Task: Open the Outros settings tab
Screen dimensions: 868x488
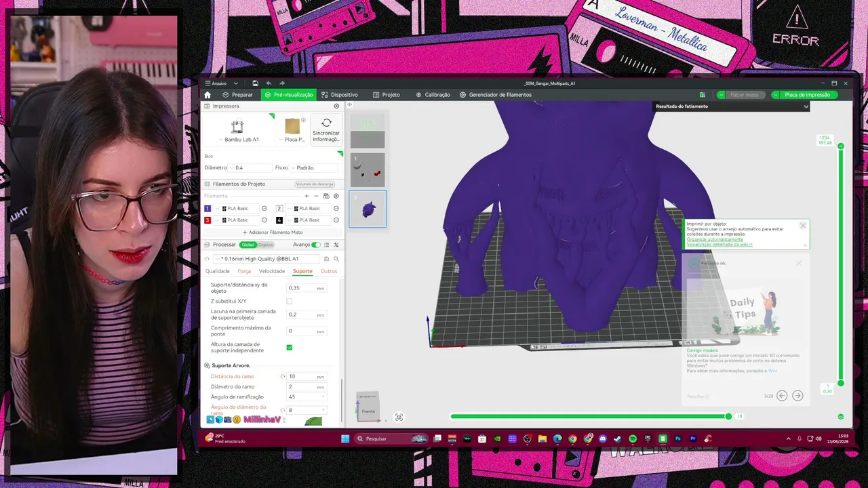Action: click(x=329, y=271)
